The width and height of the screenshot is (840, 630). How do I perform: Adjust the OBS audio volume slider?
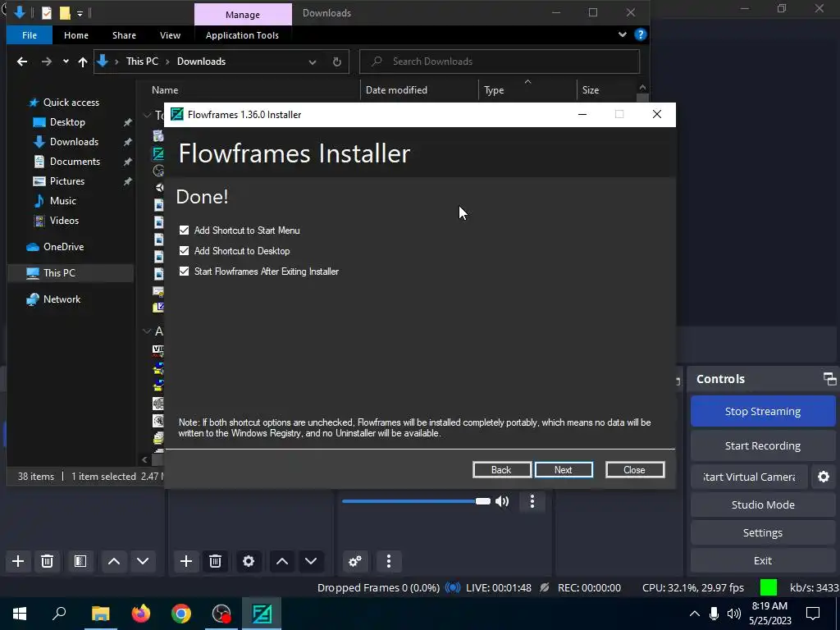tap(416, 501)
